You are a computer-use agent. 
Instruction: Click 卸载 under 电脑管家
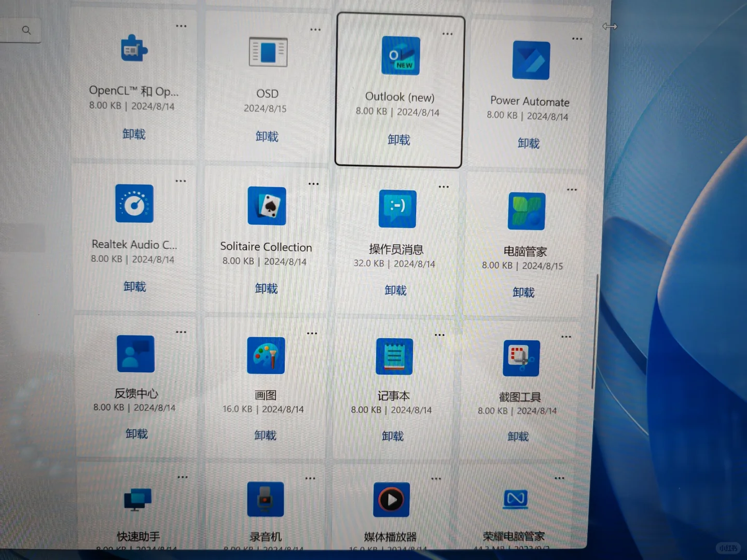click(x=523, y=292)
